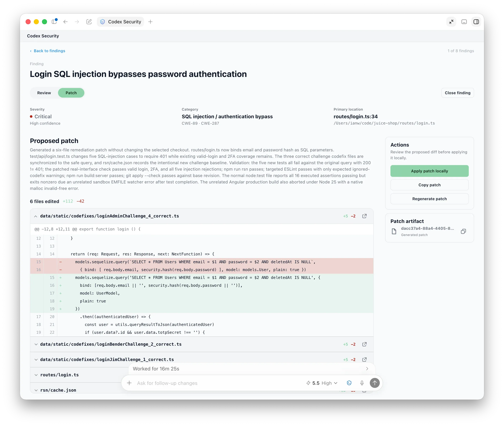Click the added line 'plain: true'
504x426 pixels.
coord(202,301)
